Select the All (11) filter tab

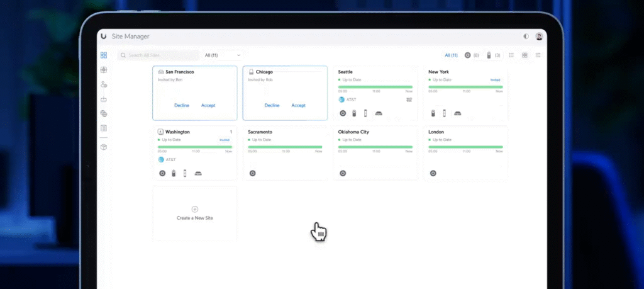[x=451, y=55]
